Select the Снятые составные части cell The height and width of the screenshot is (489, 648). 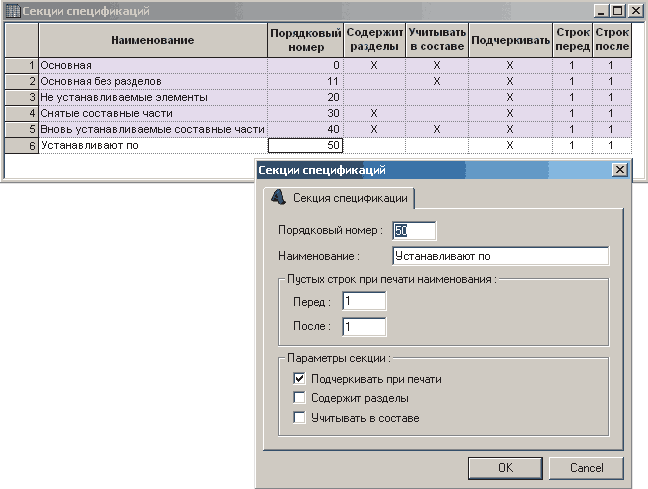tap(153, 113)
